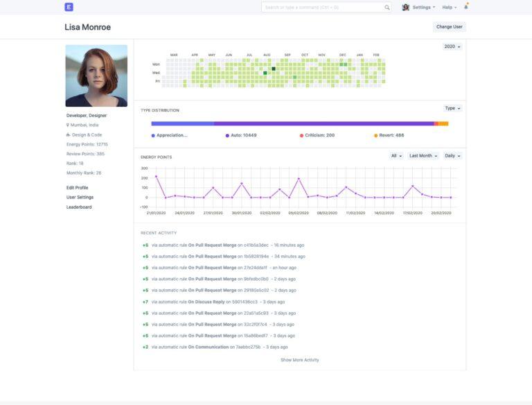Screen dimensions: 532x405
Task: Click the Monthly Rank: 26 text
Action: tap(84, 173)
